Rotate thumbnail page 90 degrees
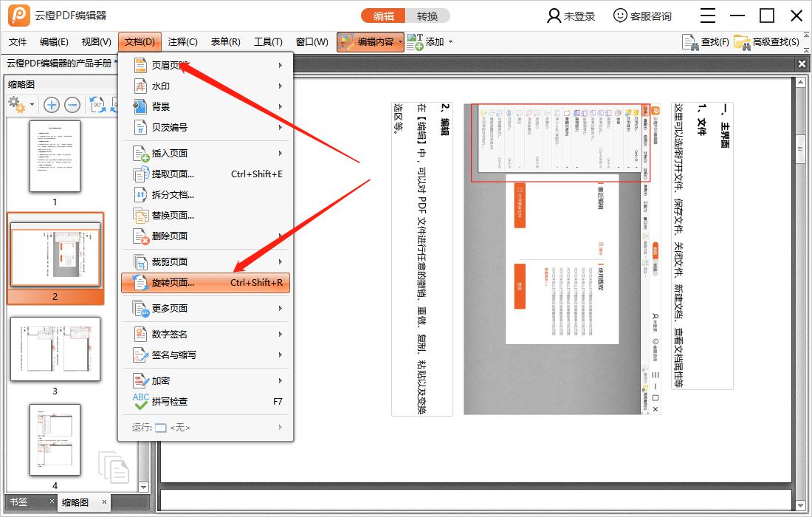The image size is (812, 517). 97,105
